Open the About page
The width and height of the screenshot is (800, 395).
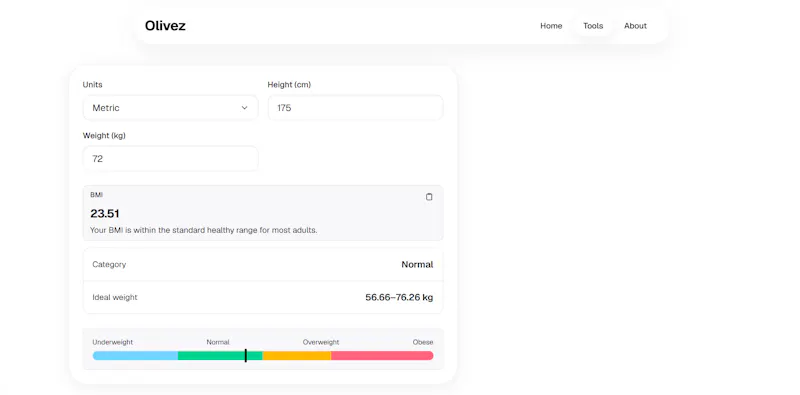tap(635, 26)
